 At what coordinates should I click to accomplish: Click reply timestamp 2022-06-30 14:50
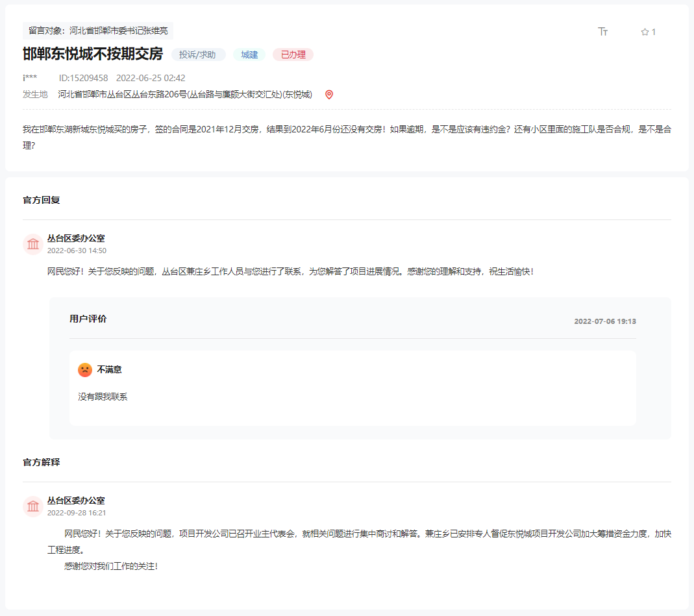pos(77,251)
